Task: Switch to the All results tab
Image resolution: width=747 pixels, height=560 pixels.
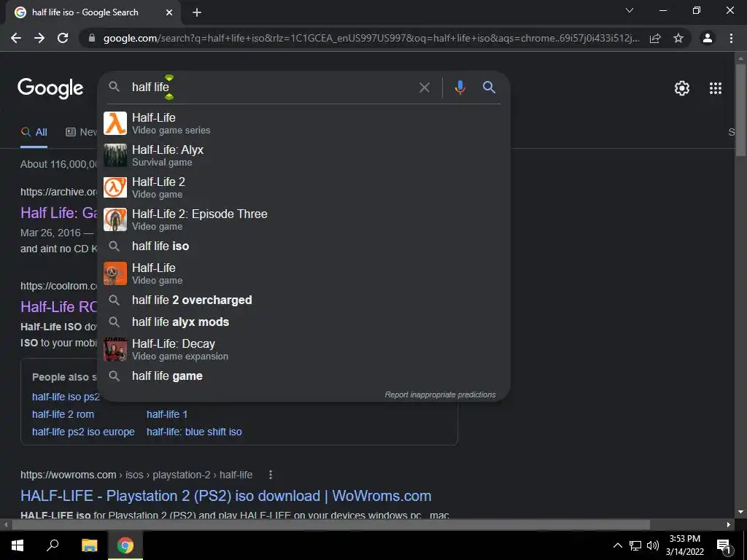Action: [x=34, y=132]
